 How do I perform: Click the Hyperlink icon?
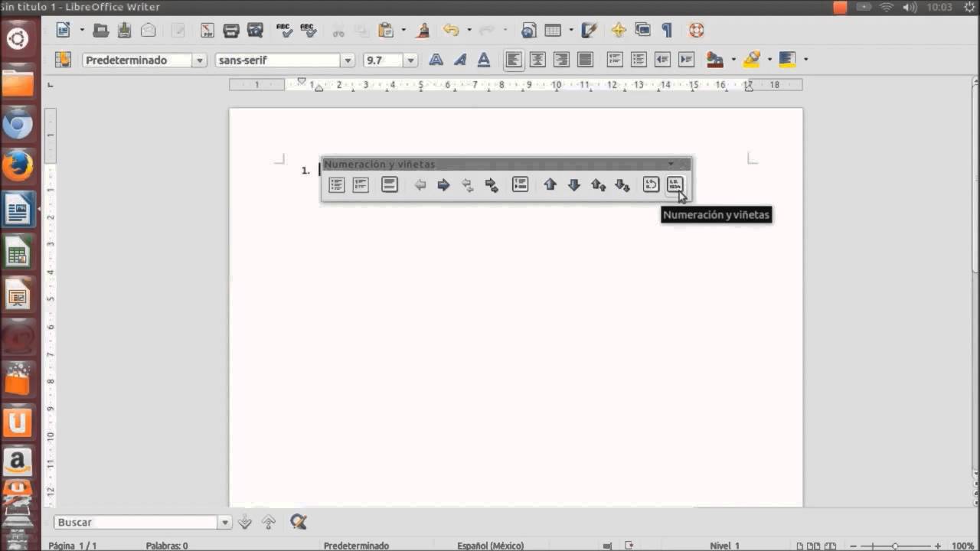(x=528, y=31)
